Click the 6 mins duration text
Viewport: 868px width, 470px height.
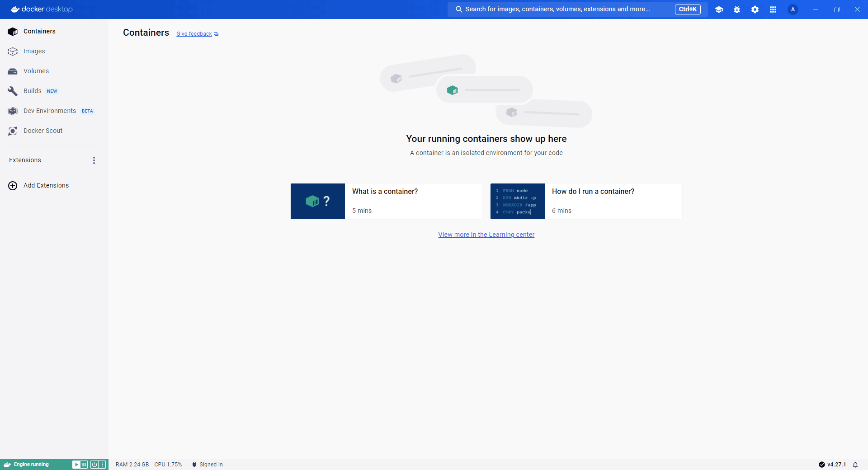click(562, 211)
